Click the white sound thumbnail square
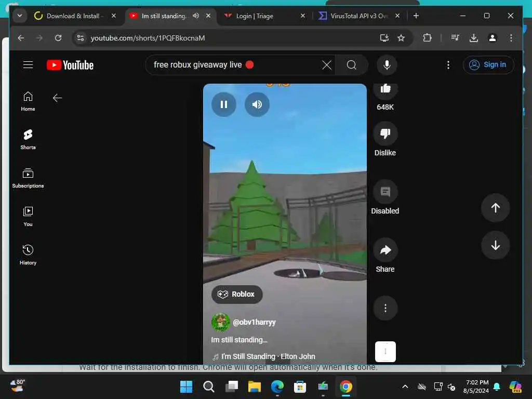Screen dimensions: 532x399 click(385, 352)
